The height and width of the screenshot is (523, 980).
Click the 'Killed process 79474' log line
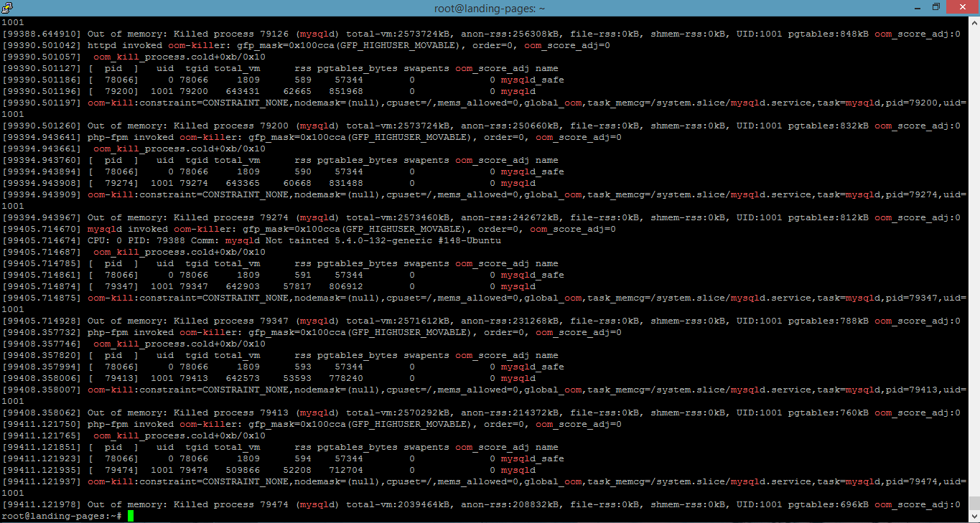(481, 504)
